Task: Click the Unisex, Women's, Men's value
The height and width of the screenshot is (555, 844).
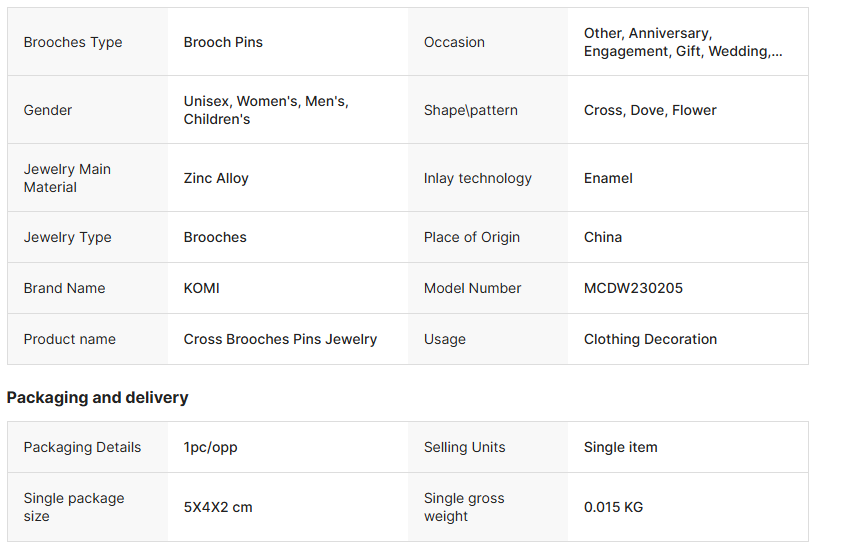Action: 266,110
